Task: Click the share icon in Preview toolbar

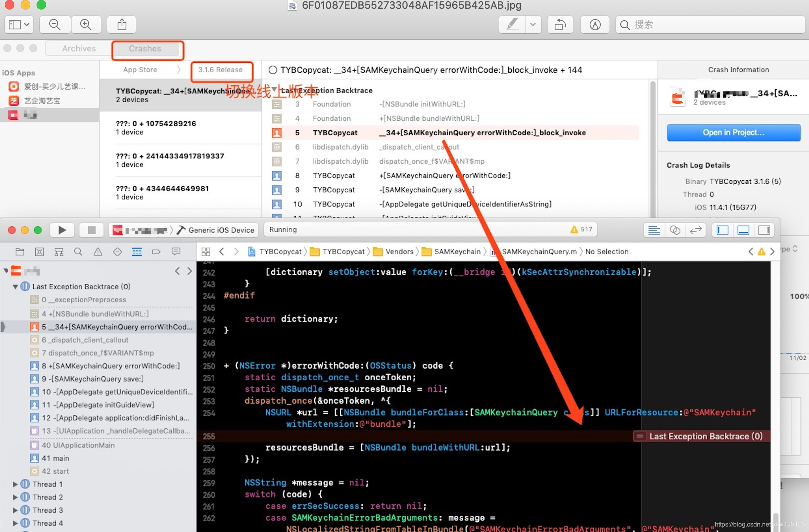Action: pyautogui.click(x=122, y=25)
